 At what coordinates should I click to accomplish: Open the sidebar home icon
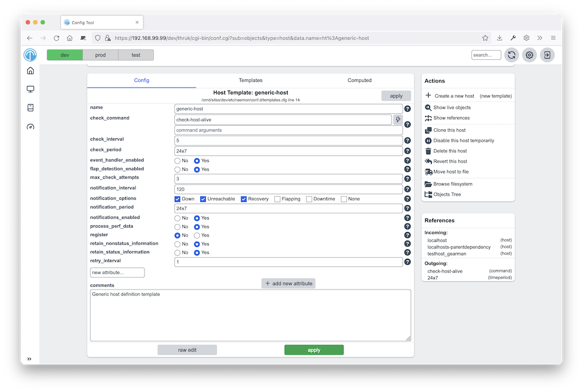31,71
